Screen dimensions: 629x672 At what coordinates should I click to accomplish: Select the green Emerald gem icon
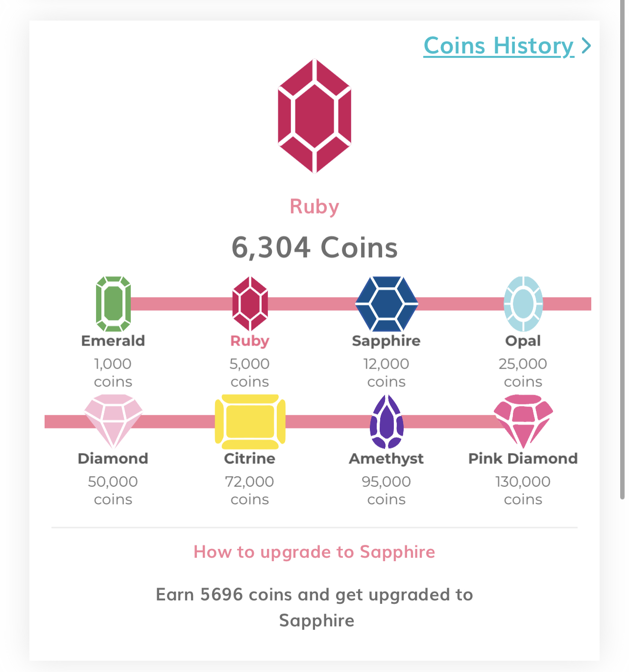click(113, 304)
